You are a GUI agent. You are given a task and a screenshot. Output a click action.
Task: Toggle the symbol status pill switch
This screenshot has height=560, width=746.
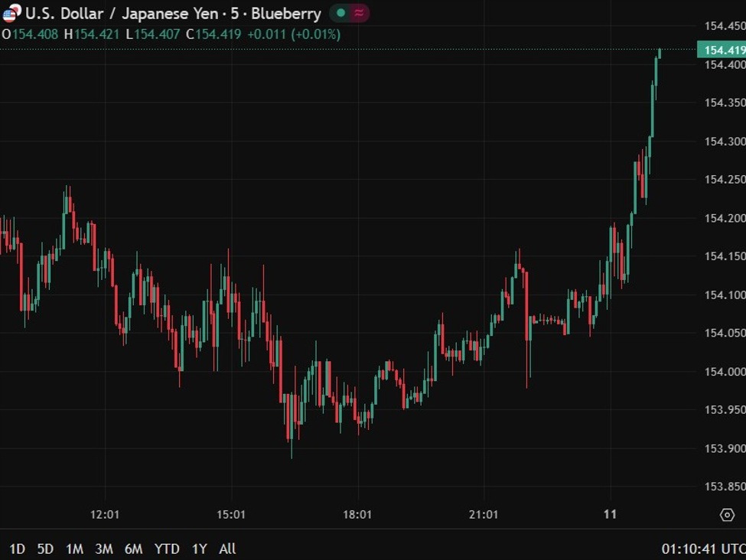point(347,13)
